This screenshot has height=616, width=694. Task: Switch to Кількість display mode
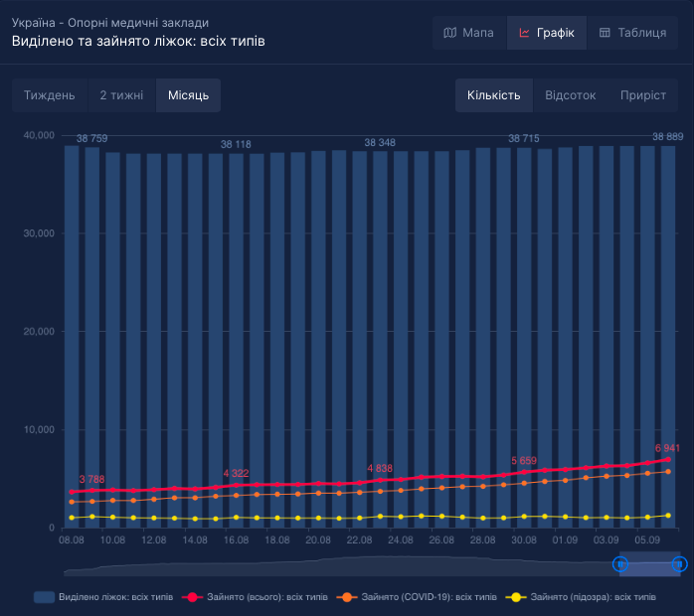click(x=494, y=95)
